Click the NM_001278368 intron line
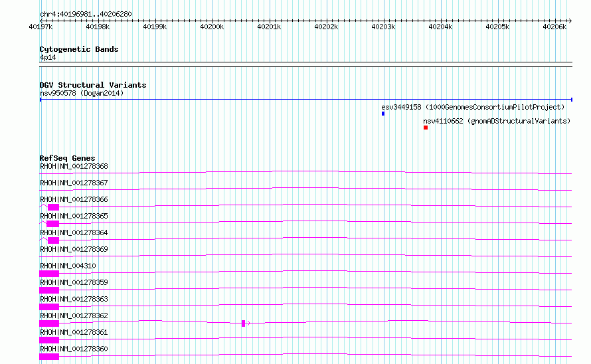Image resolution: width=591 pixels, height=364 pixels. (x=305, y=173)
